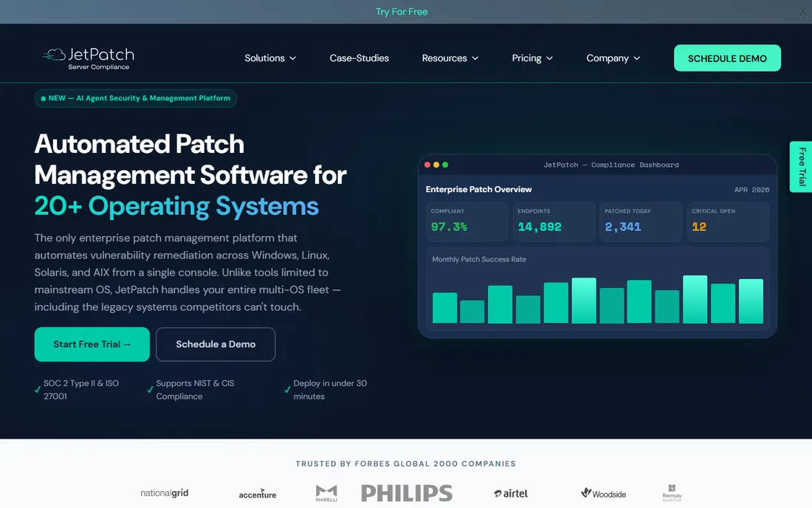
Task: Click the Patched Today 2,341 card
Action: pyautogui.click(x=641, y=222)
